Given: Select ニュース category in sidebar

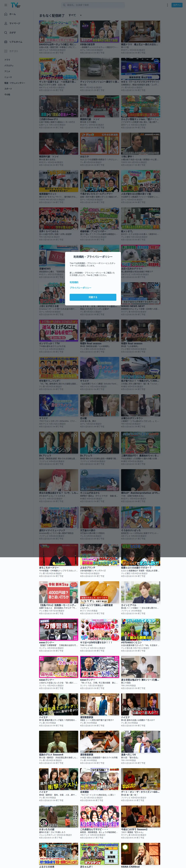Looking at the screenshot, I should click(8, 77).
